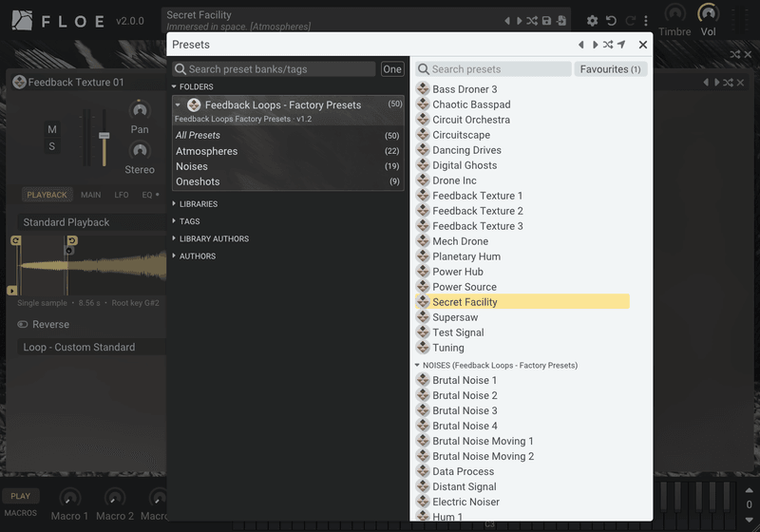This screenshot has width=760, height=532.
Task: Open the Loop - Custom Standard dropdown
Action: (92, 347)
